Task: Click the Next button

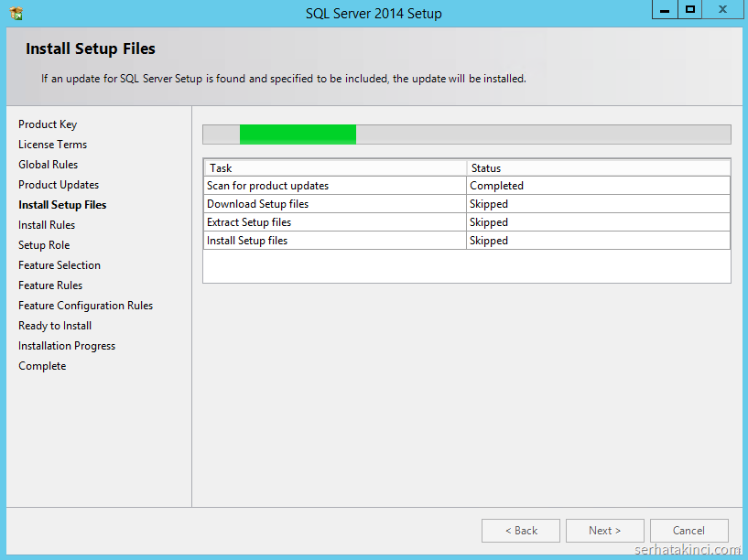Action: coord(604,531)
